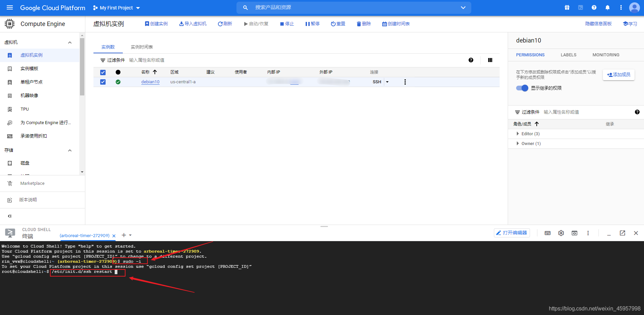Click the sidebar vertical scrollbar
This screenshot has height=315, width=644.
pos(82,67)
